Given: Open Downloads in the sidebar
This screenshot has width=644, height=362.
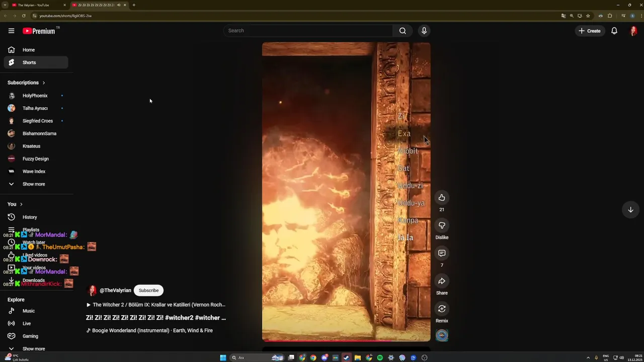Looking at the screenshot, I should (36, 280).
